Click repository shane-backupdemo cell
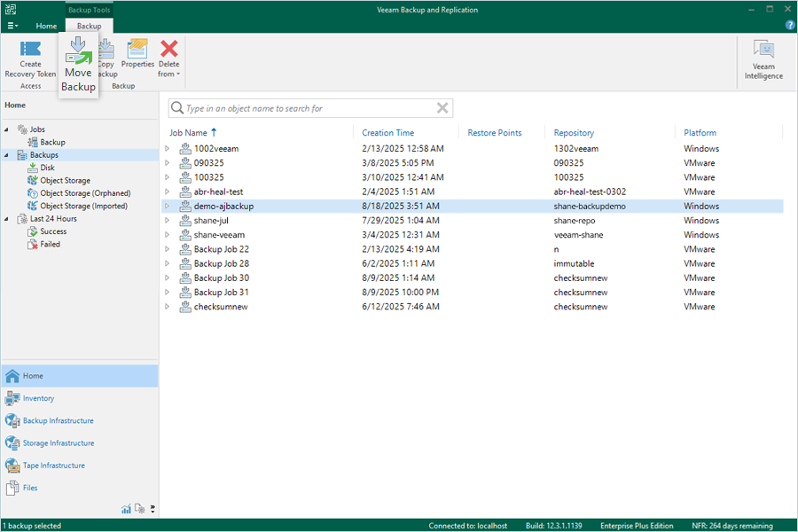The height and width of the screenshot is (532, 798). 590,207
